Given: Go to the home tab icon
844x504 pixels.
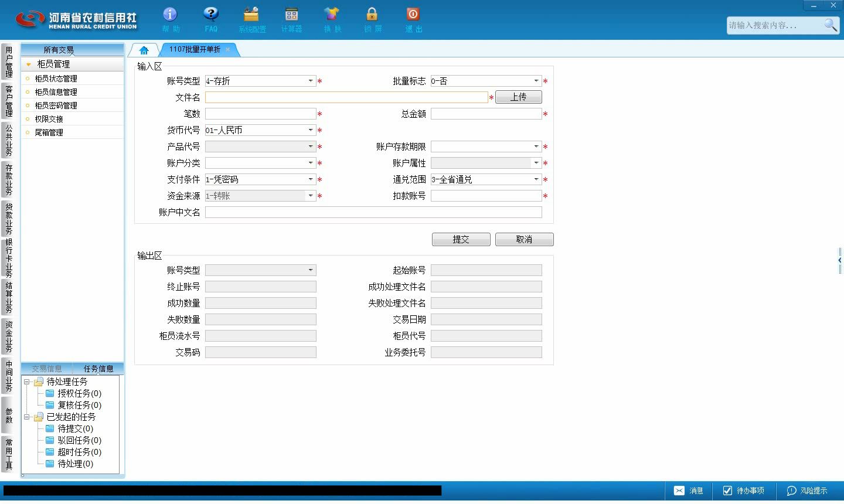Looking at the screenshot, I should 144,50.
